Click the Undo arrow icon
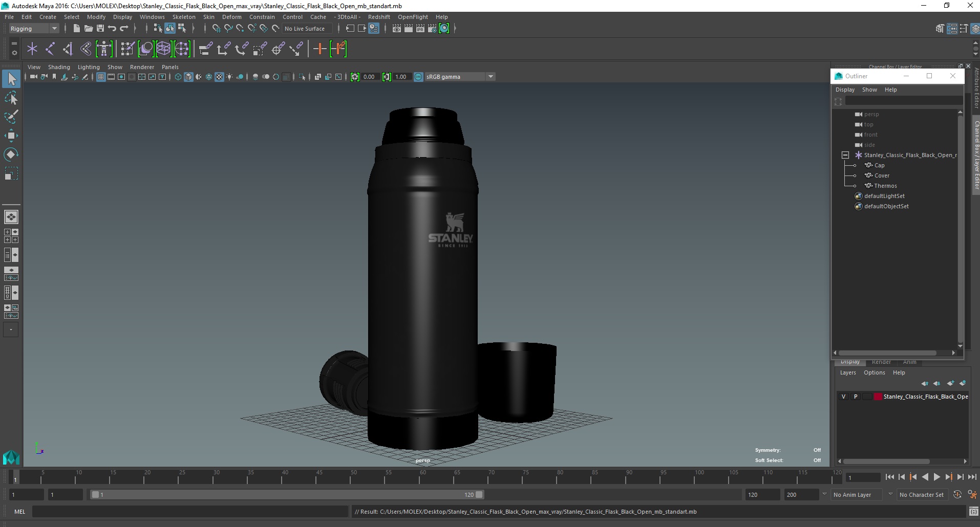This screenshot has height=527, width=980. [x=112, y=29]
